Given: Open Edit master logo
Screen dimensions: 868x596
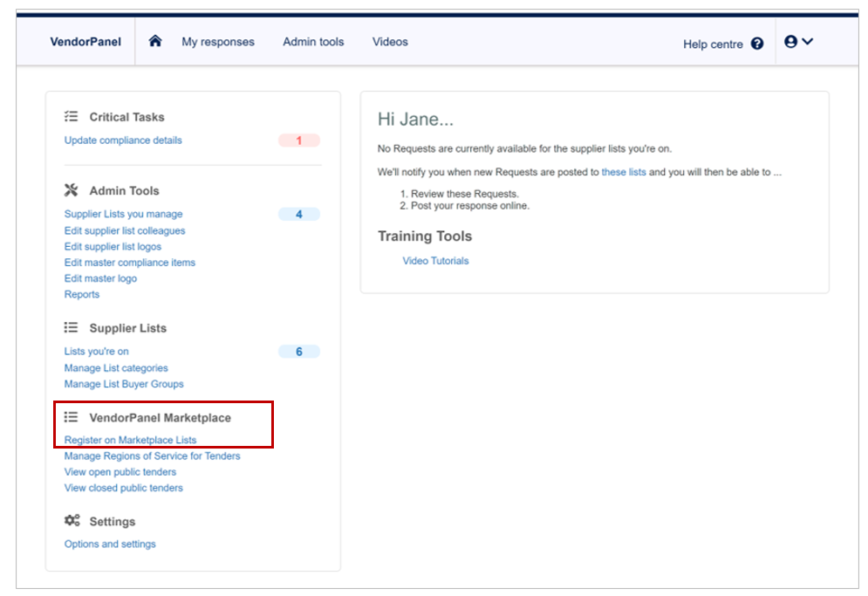Looking at the screenshot, I should pyautogui.click(x=100, y=278).
